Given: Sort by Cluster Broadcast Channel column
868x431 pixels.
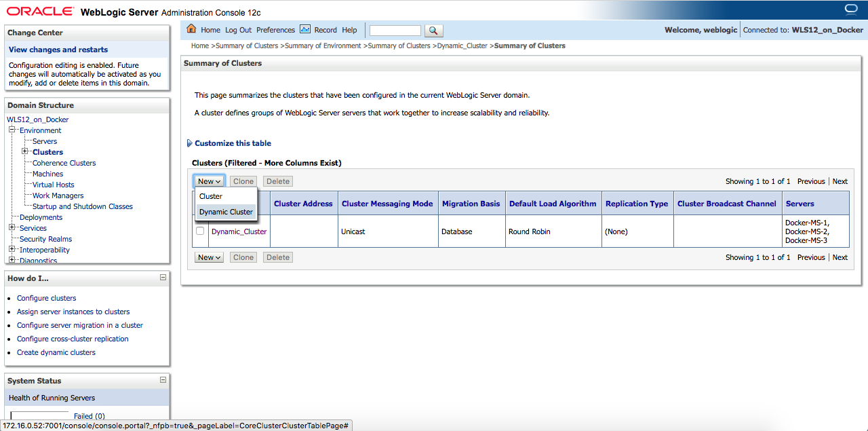Looking at the screenshot, I should (x=727, y=204).
